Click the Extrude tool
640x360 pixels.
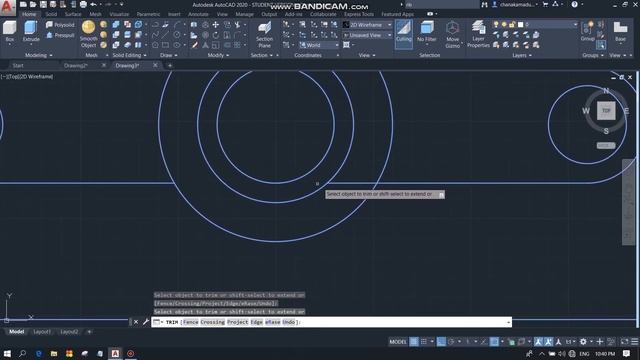31,31
